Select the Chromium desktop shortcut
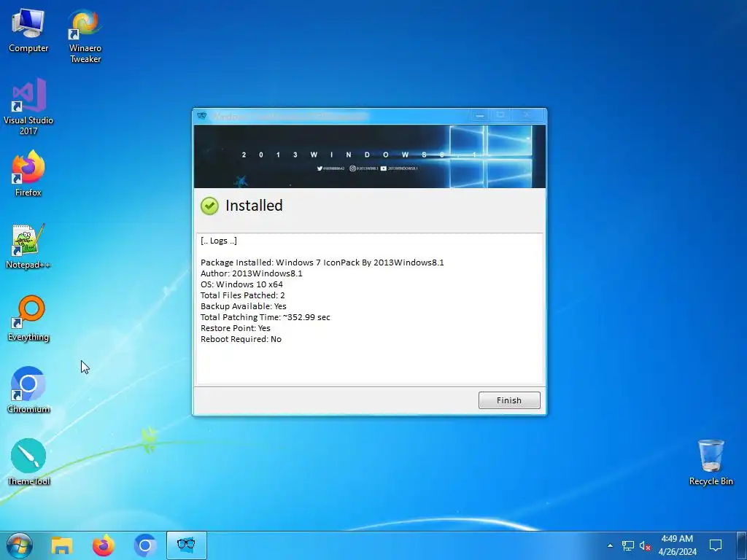747x560 pixels. pyautogui.click(x=28, y=390)
